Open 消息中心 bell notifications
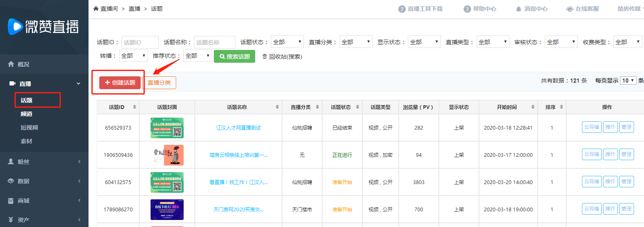The image size is (644, 227). pos(518,9)
